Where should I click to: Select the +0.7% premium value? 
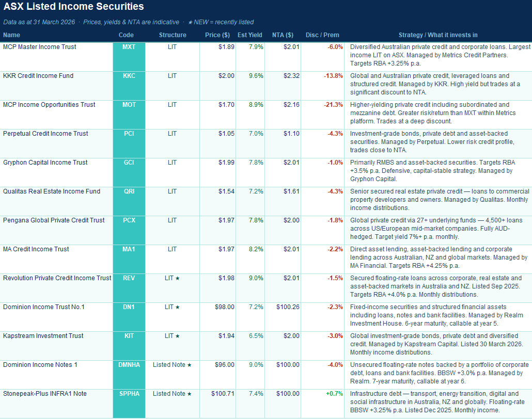click(334, 394)
